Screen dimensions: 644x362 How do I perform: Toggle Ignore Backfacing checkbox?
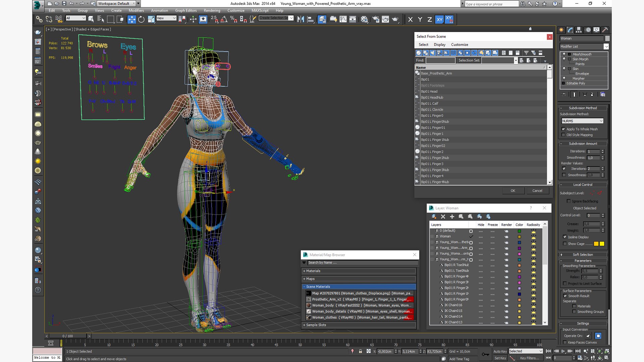[x=569, y=201]
